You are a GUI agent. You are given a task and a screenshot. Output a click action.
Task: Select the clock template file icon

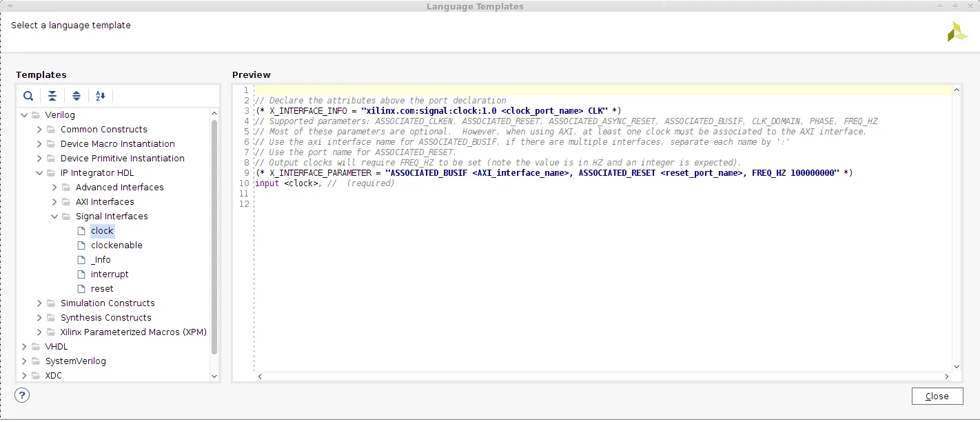82,231
